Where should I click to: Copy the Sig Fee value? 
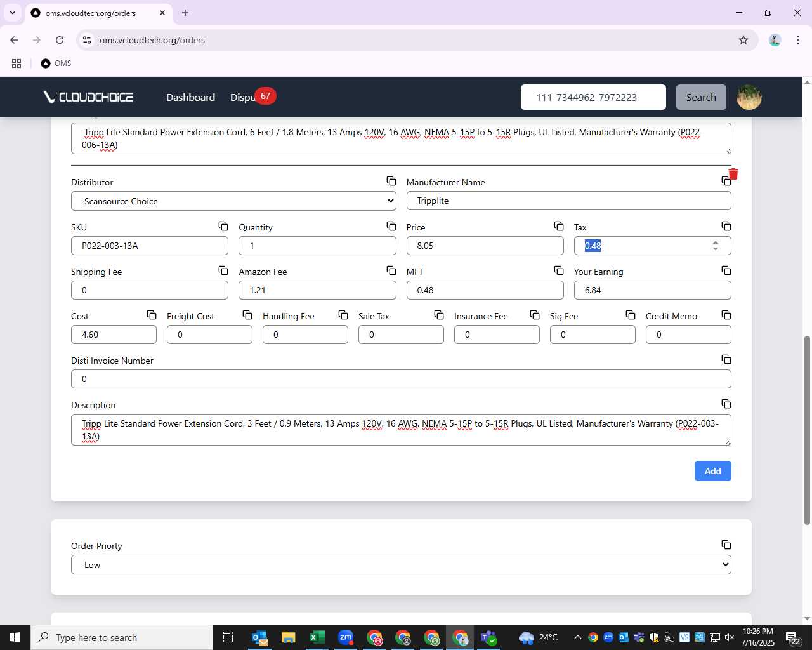(x=631, y=315)
